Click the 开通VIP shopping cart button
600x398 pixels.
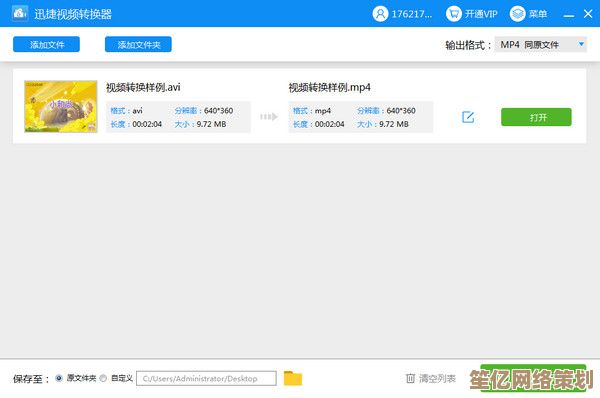pyautogui.click(x=471, y=14)
